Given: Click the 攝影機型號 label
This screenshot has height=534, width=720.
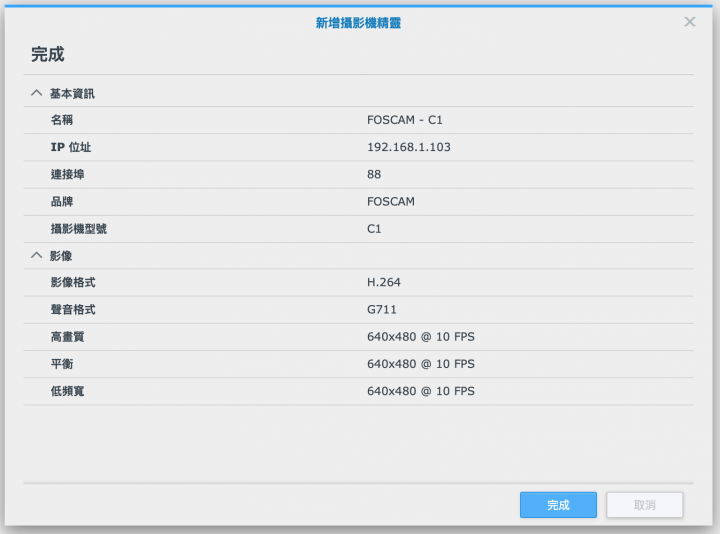Looking at the screenshot, I should coord(79,228).
